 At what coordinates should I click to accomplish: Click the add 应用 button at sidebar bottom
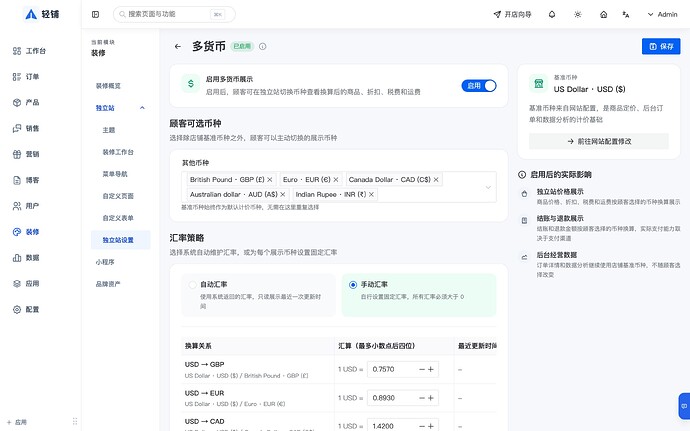pyautogui.click(x=17, y=422)
